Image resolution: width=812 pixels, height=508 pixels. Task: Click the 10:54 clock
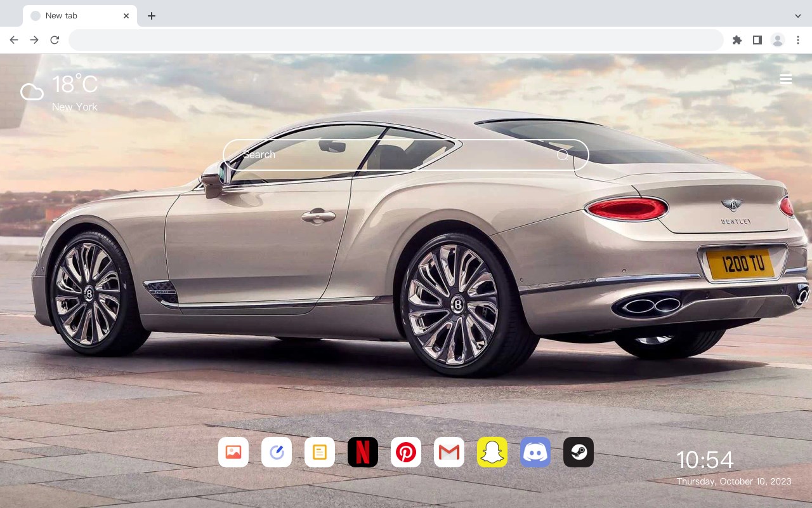click(x=705, y=460)
